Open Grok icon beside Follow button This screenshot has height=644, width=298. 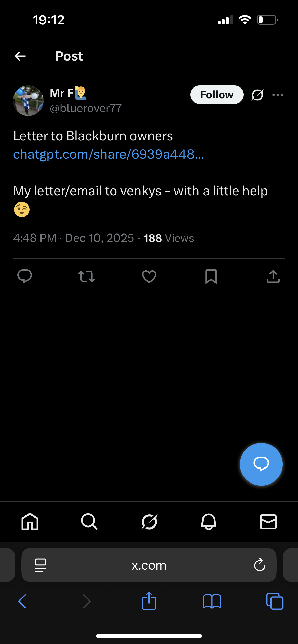coord(257,95)
